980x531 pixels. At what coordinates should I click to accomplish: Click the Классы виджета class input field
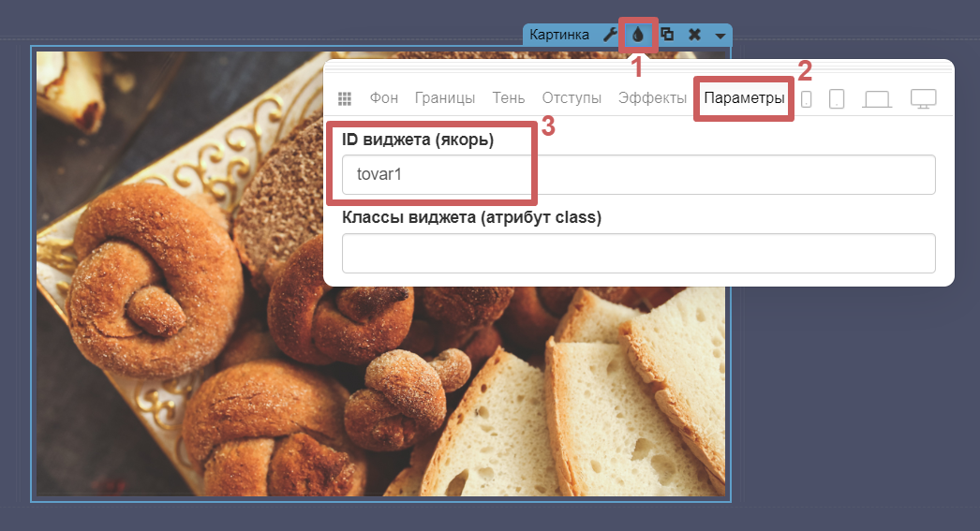click(x=638, y=253)
